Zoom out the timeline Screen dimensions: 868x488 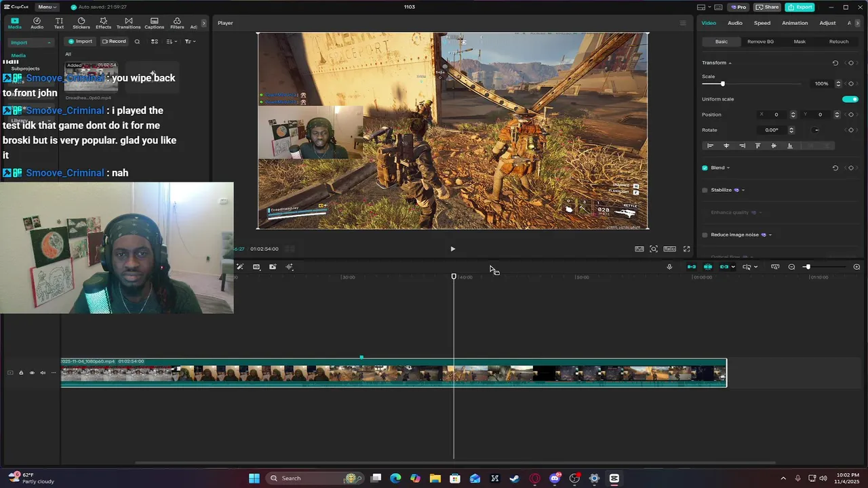click(791, 267)
